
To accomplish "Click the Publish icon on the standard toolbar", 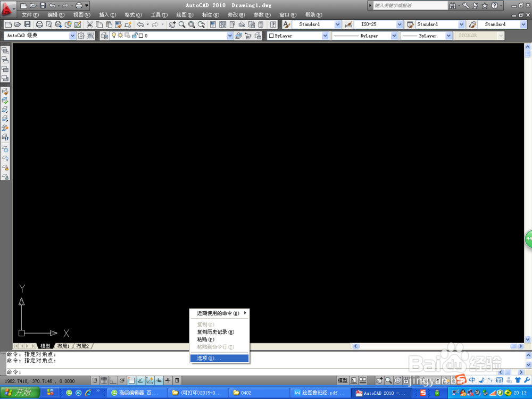I will 59,24.
